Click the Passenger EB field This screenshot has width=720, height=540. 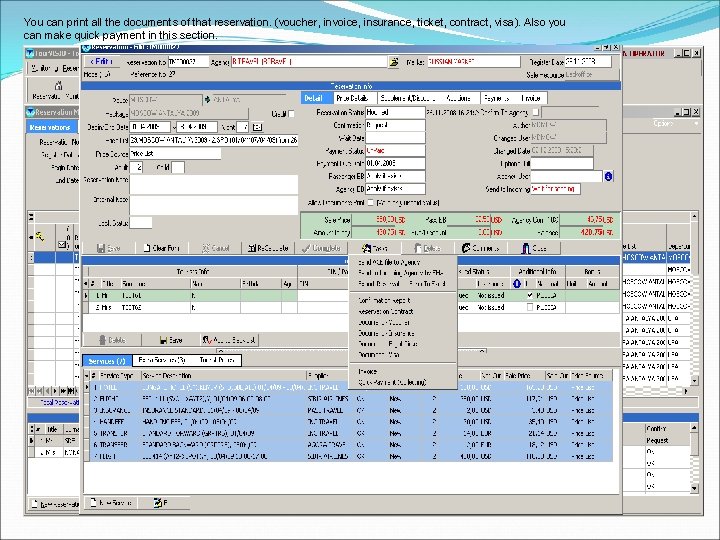click(x=395, y=176)
